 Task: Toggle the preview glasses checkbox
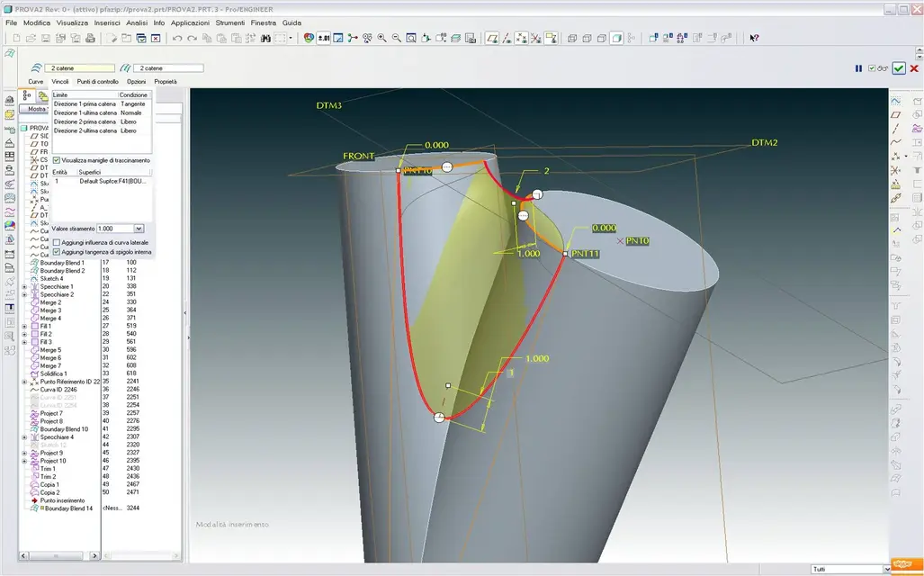[x=872, y=68]
